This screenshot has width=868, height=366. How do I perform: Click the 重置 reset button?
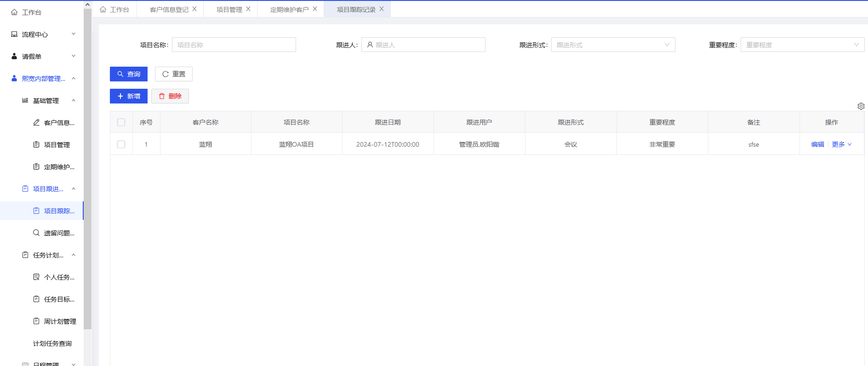click(174, 74)
